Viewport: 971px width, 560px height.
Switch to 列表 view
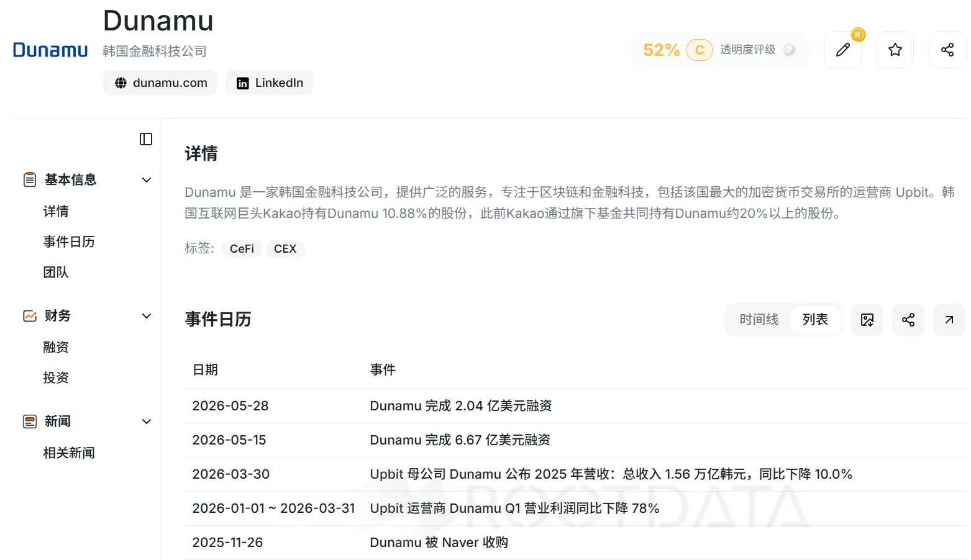click(815, 320)
